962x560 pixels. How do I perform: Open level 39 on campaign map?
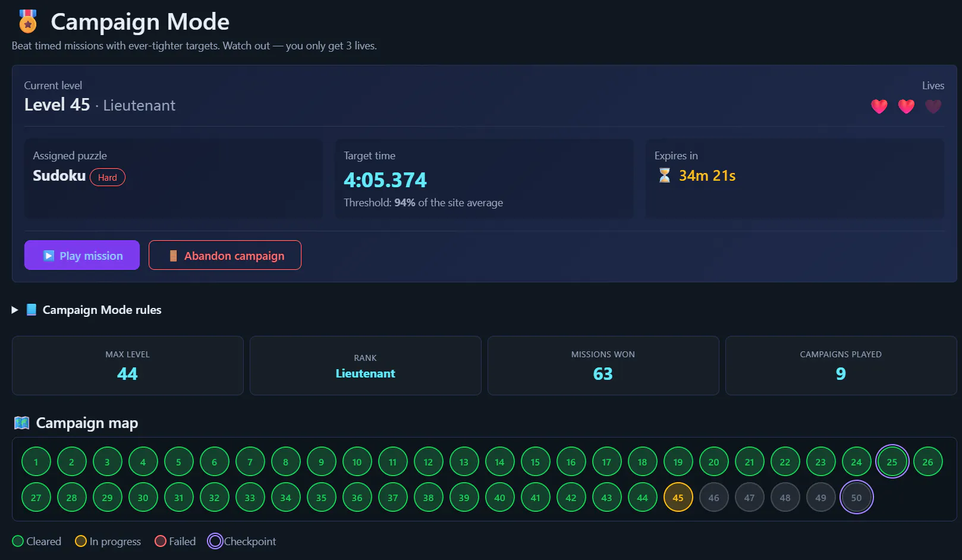(x=464, y=498)
